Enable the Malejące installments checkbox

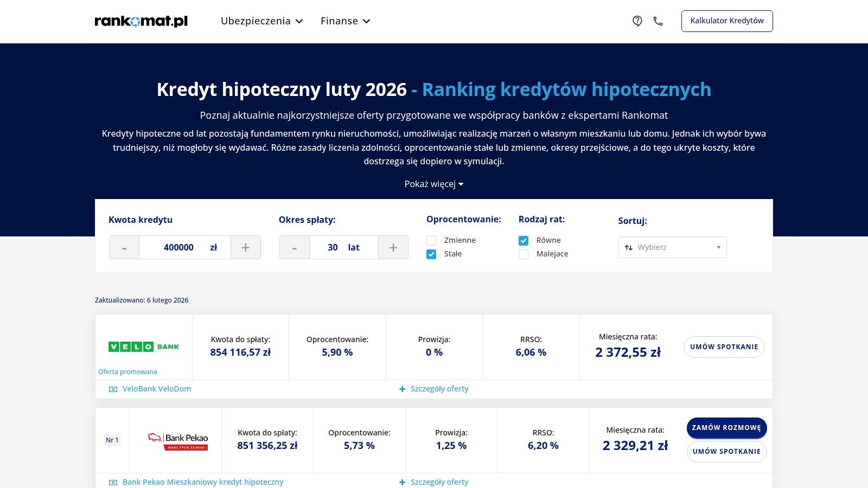click(524, 254)
